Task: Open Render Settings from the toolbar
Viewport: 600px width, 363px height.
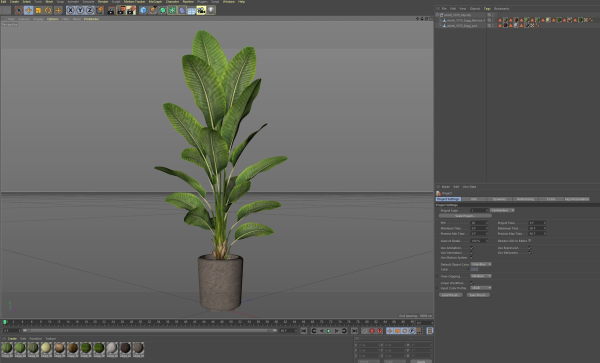Action: click(131, 10)
